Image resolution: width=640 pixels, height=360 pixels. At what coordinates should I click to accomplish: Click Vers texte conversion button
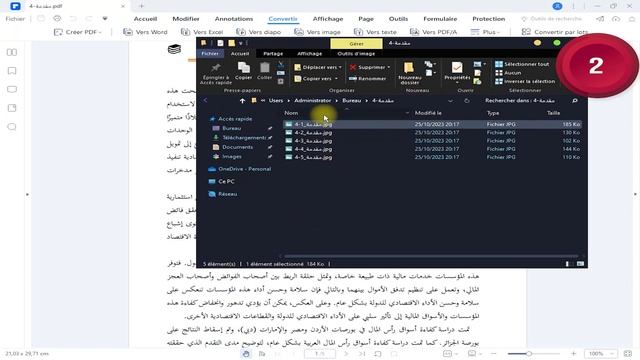click(x=375, y=32)
